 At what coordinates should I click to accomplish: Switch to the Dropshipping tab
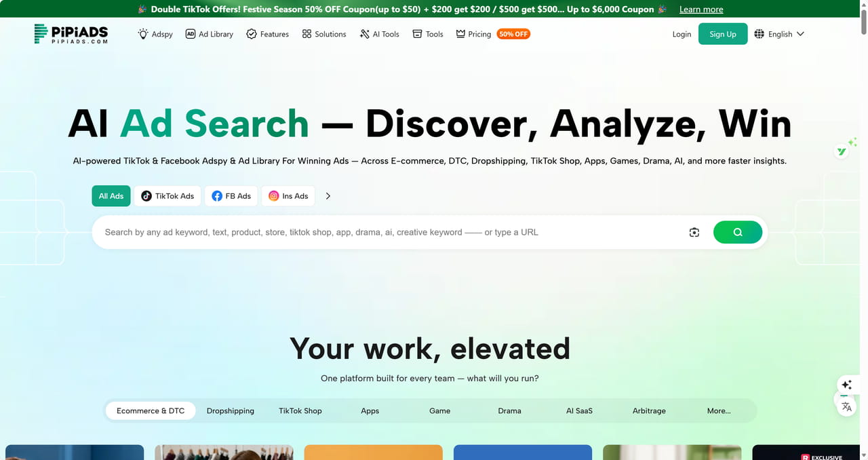click(x=231, y=410)
